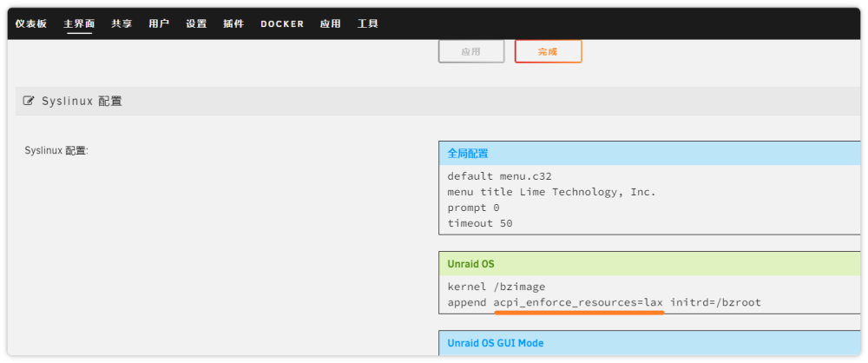Open the 仪表板 dashboard tab
The image size is (868, 363).
(x=31, y=23)
